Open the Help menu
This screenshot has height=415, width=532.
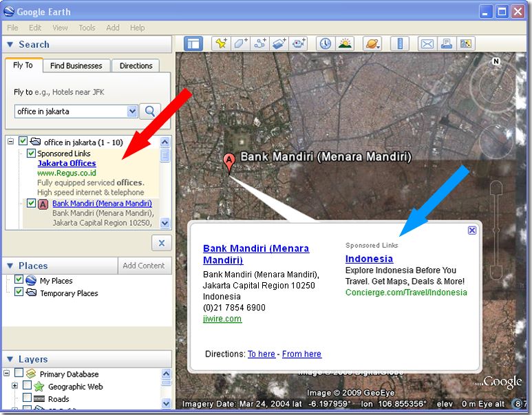(138, 28)
